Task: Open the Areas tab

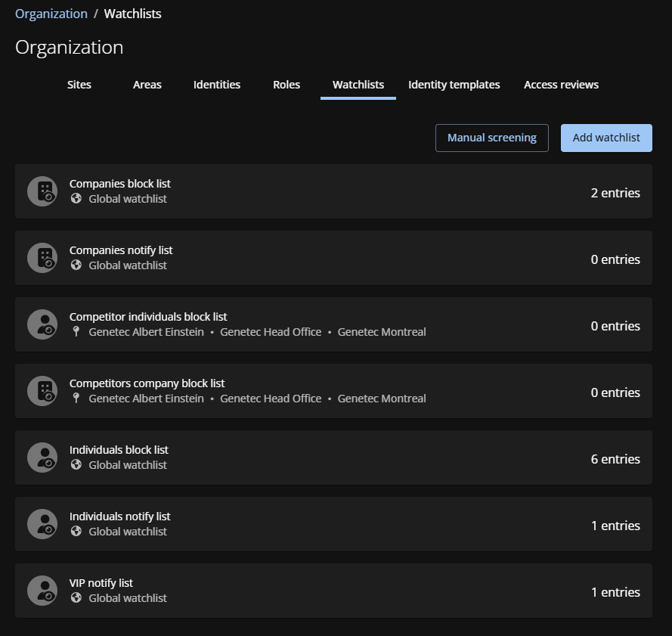Action: (147, 85)
